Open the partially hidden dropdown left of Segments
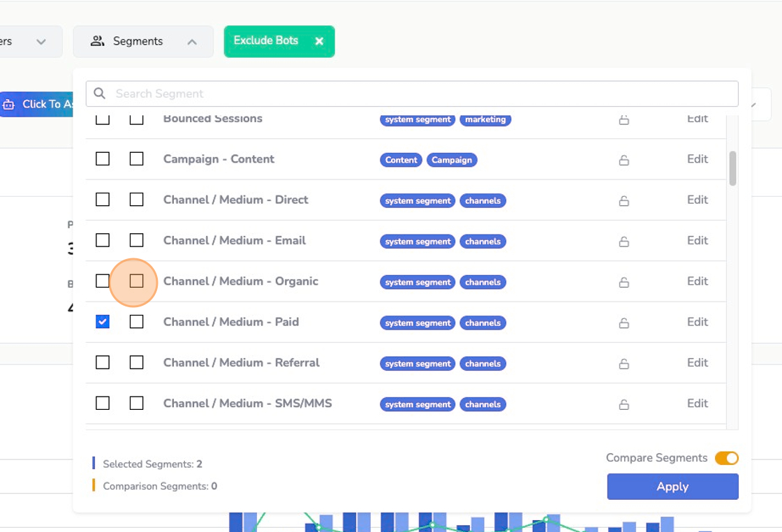Image resolution: width=782 pixels, height=532 pixels. tap(31, 42)
